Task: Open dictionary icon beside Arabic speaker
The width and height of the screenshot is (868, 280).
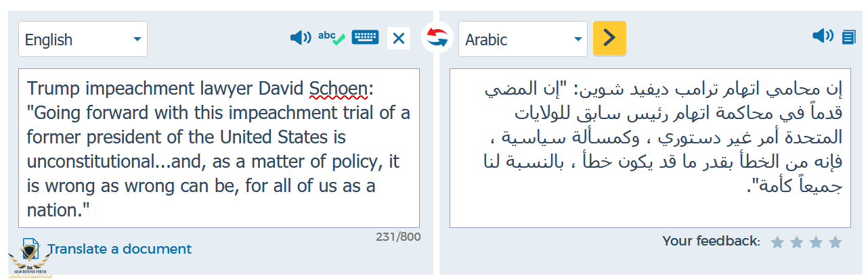Action: tap(848, 37)
